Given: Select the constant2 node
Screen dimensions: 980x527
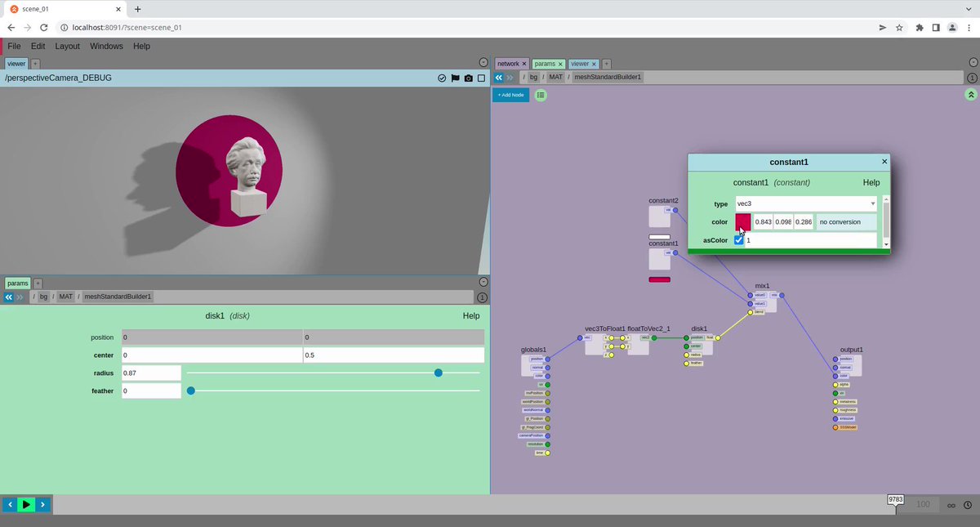Looking at the screenshot, I should [660, 217].
